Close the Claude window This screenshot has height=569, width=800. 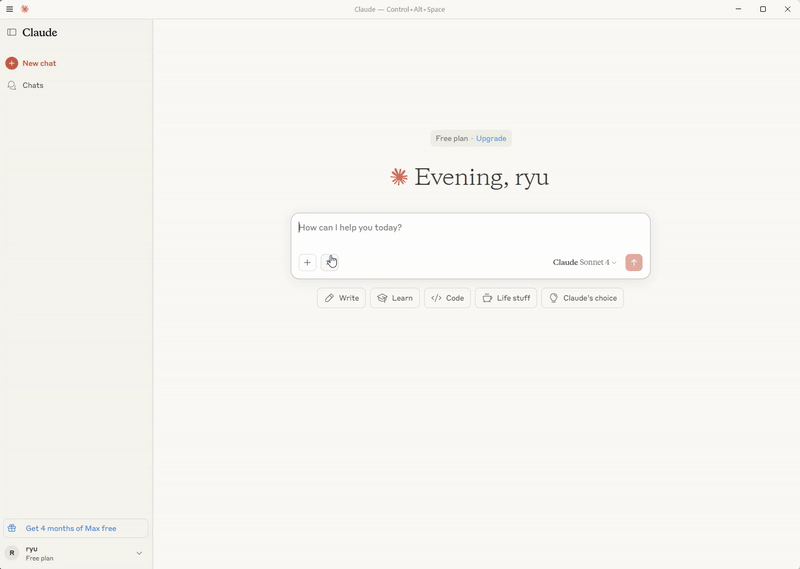click(787, 9)
